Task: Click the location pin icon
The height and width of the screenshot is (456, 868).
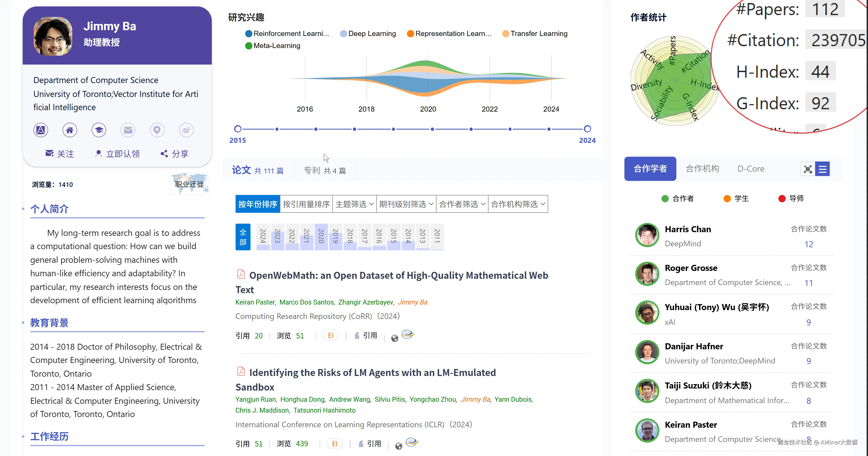Action: (x=157, y=130)
